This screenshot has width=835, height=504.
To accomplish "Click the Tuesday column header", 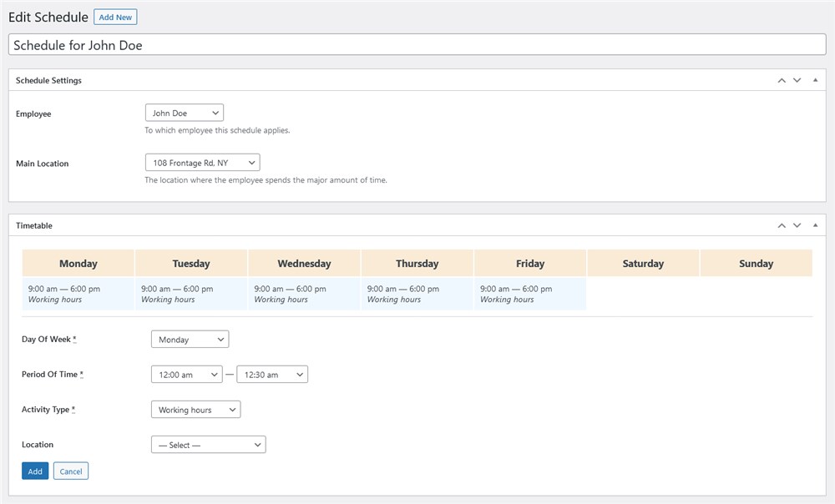I will (191, 264).
